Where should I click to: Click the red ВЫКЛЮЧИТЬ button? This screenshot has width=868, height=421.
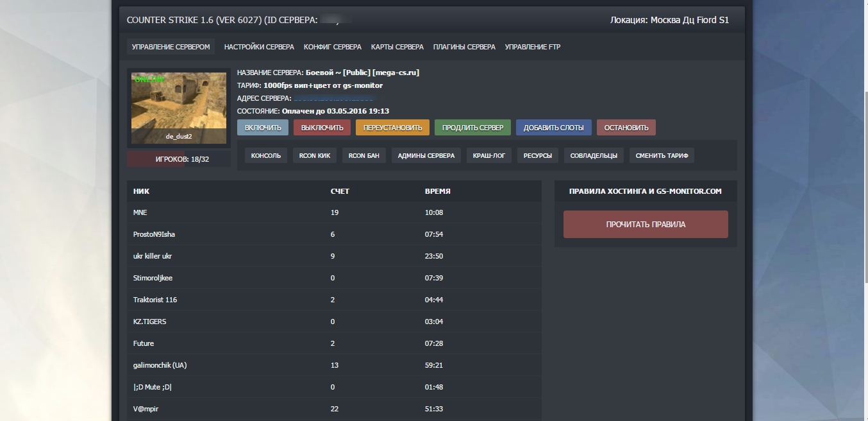[x=322, y=128]
